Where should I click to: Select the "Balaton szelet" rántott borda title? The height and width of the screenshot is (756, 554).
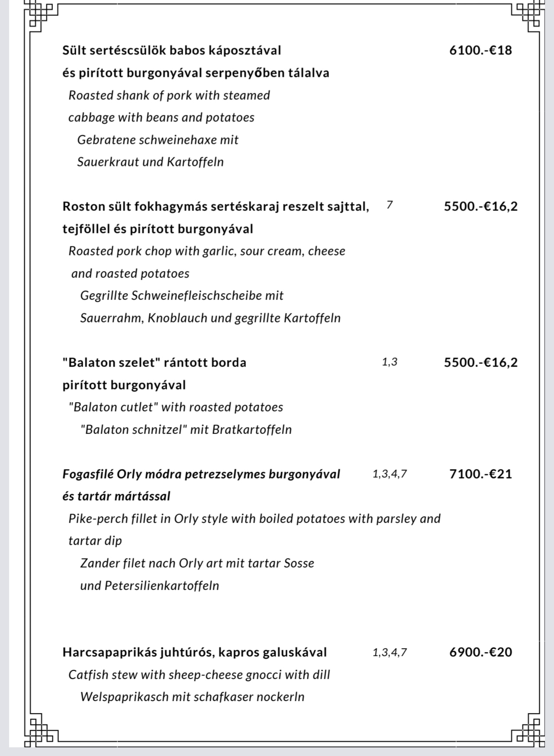click(155, 362)
